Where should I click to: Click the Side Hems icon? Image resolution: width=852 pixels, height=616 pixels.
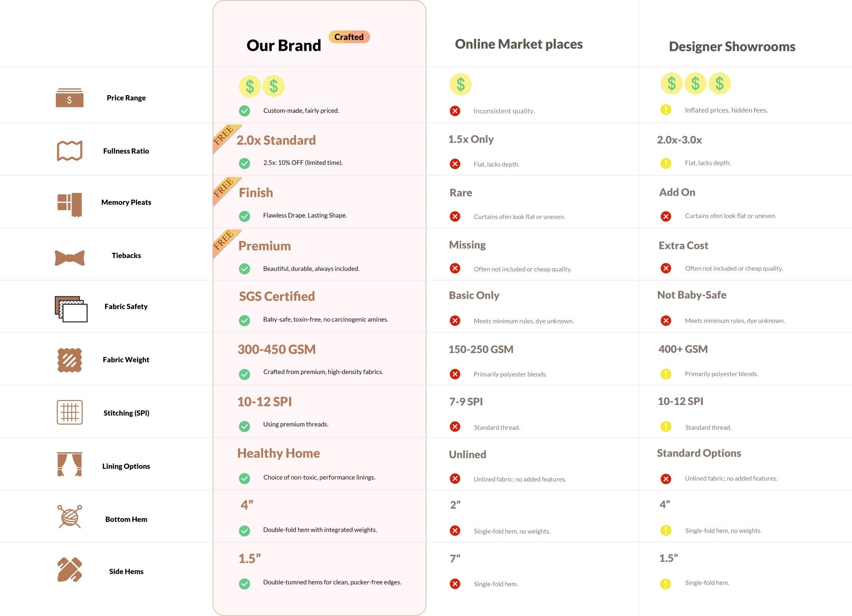pyautogui.click(x=70, y=570)
